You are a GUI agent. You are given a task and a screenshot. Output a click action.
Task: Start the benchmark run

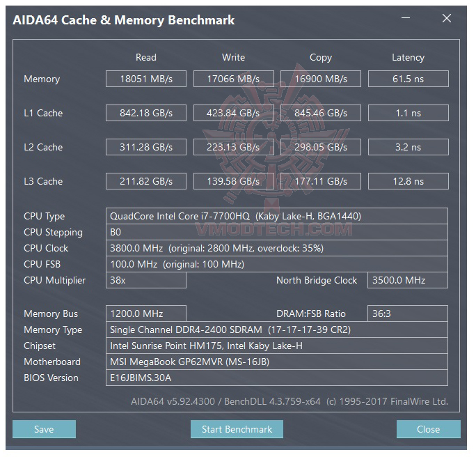237,428
